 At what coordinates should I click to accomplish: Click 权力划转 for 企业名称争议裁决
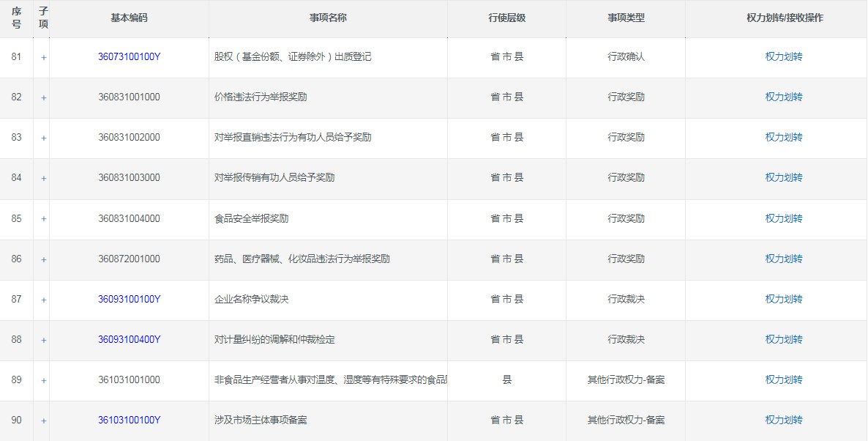pyautogui.click(x=783, y=299)
